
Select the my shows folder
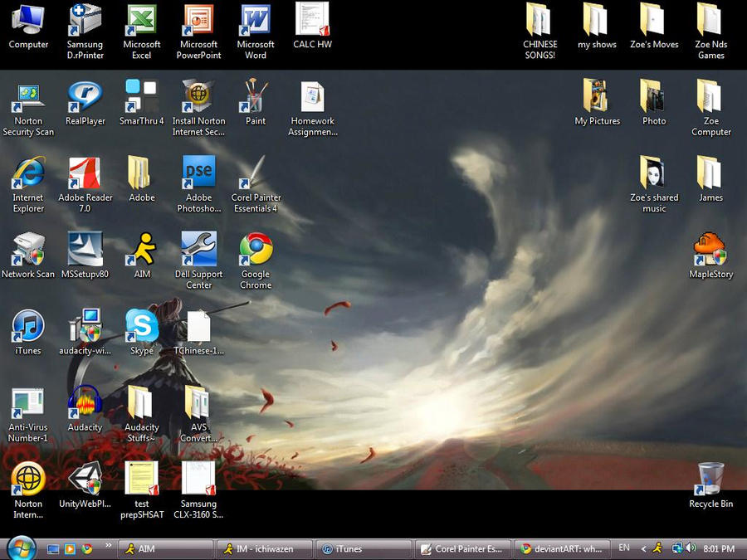pos(597,27)
